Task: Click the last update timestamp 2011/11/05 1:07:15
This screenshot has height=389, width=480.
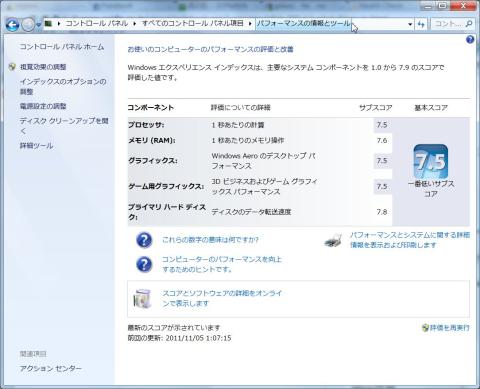Action: pyautogui.click(x=198, y=338)
